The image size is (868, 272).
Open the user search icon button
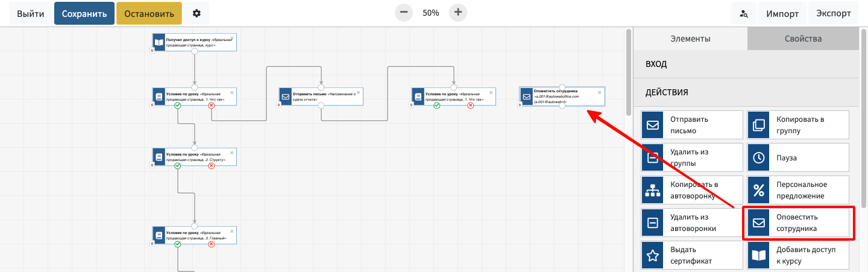pos(744,13)
